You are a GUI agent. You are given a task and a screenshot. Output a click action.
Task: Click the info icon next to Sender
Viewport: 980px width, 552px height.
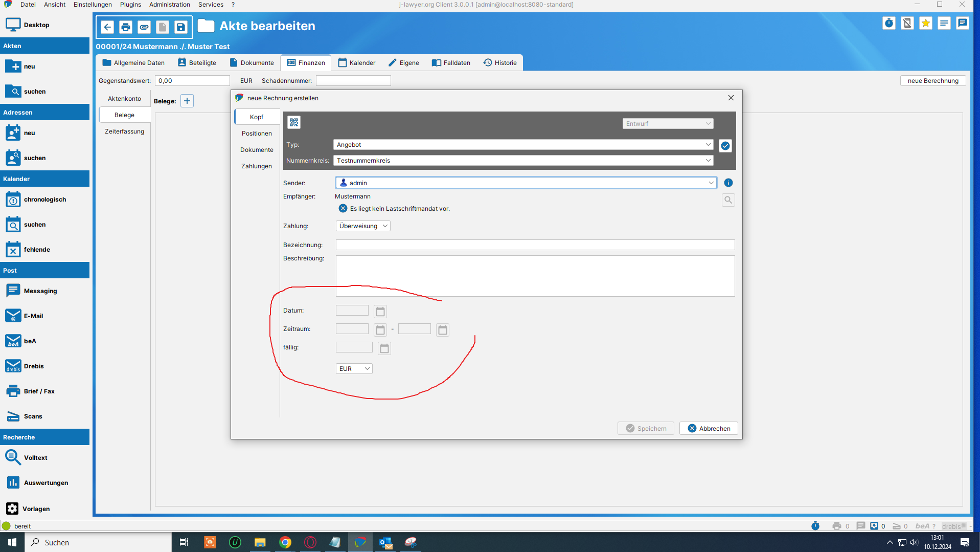click(x=728, y=183)
